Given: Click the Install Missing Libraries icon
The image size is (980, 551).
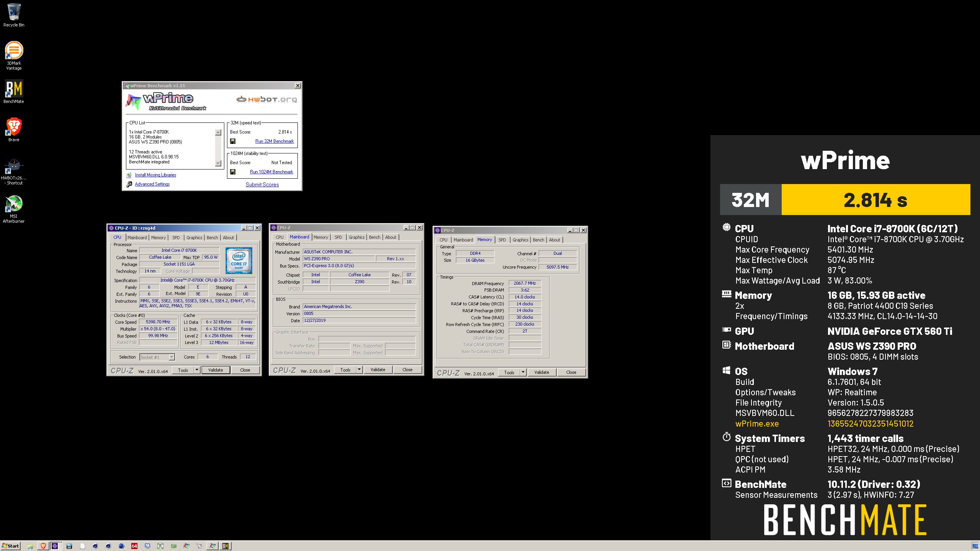Looking at the screenshot, I should [129, 175].
